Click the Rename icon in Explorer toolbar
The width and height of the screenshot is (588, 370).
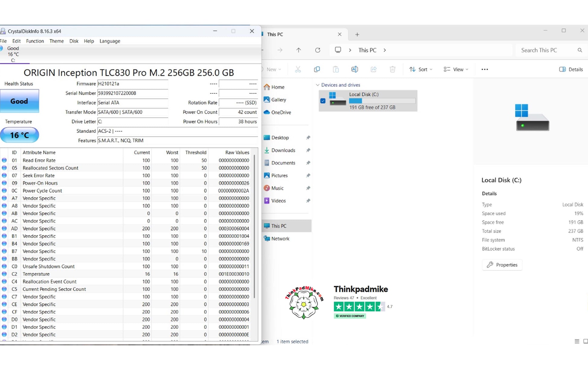click(x=354, y=69)
